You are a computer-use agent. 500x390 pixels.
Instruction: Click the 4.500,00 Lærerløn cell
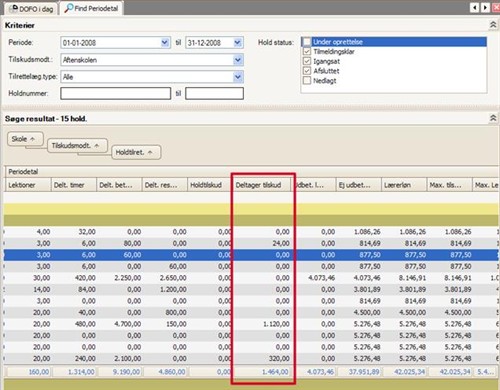(404, 313)
